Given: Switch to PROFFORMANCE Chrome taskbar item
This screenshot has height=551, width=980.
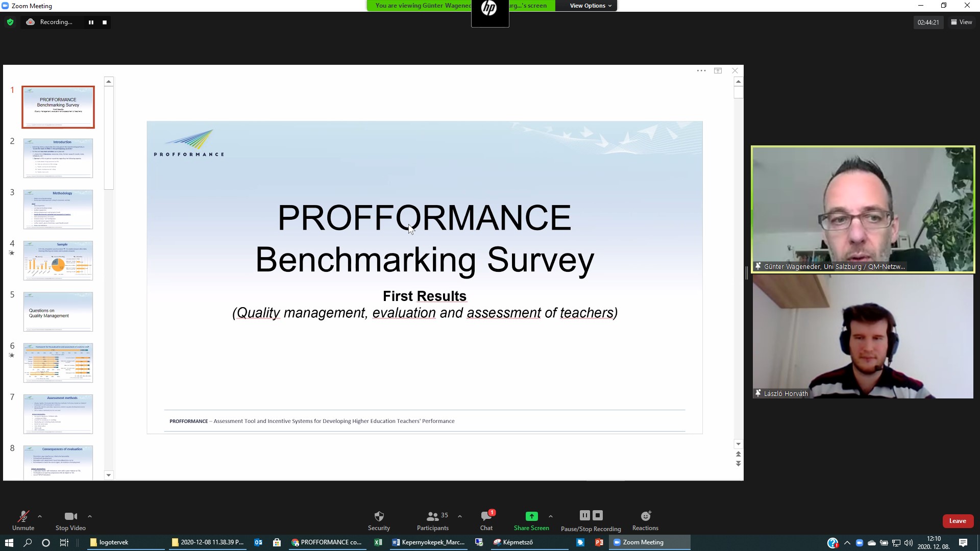Looking at the screenshot, I should point(327,542).
